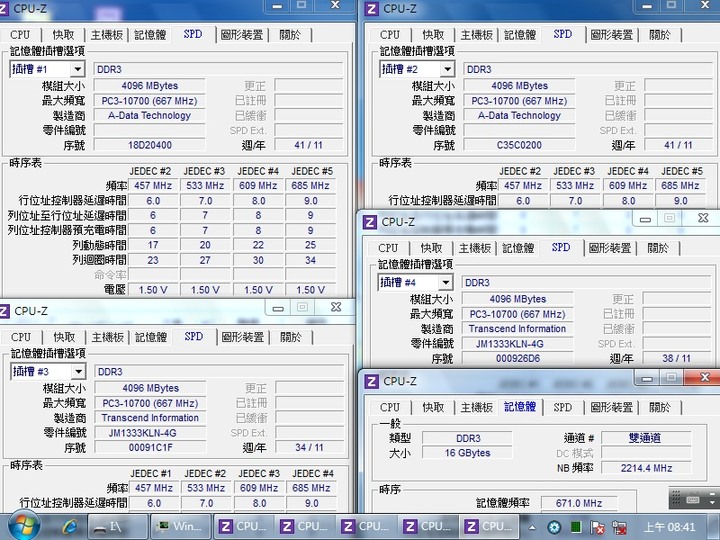Click the 16 GBytes size value
Screen dimensions: 720x540
point(467,453)
